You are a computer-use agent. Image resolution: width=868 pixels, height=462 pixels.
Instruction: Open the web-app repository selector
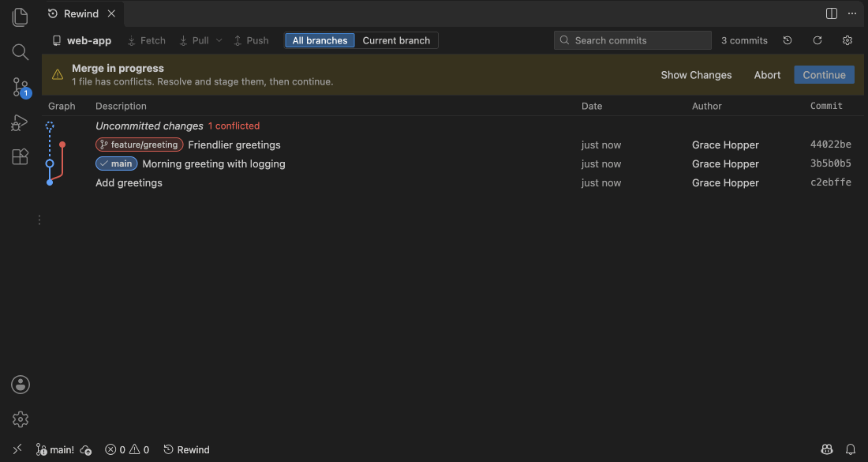click(x=81, y=40)
